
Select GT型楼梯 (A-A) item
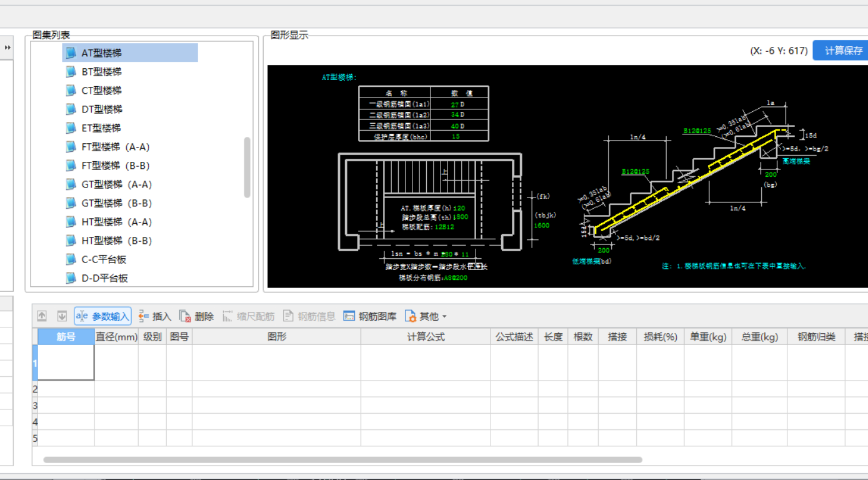pos(109,184)
